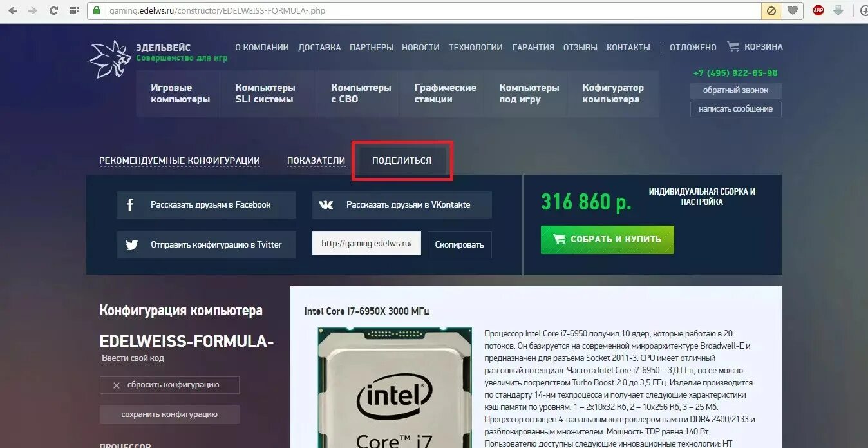Click ИНДИВИДУАЛЬНАЯ СБОРКА И НАСТРОЙКА text
This screenshot has width=868, height=448.
(x=702, y=197)
